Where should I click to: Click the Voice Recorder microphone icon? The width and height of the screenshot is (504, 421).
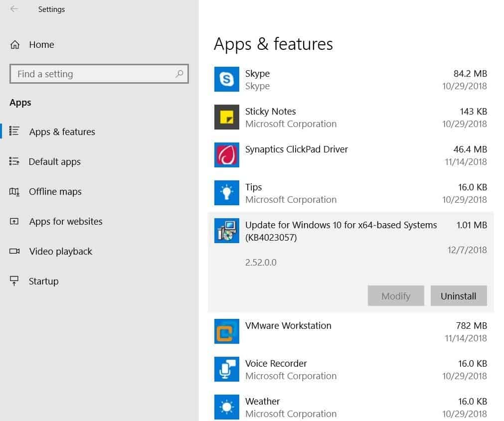227,369
